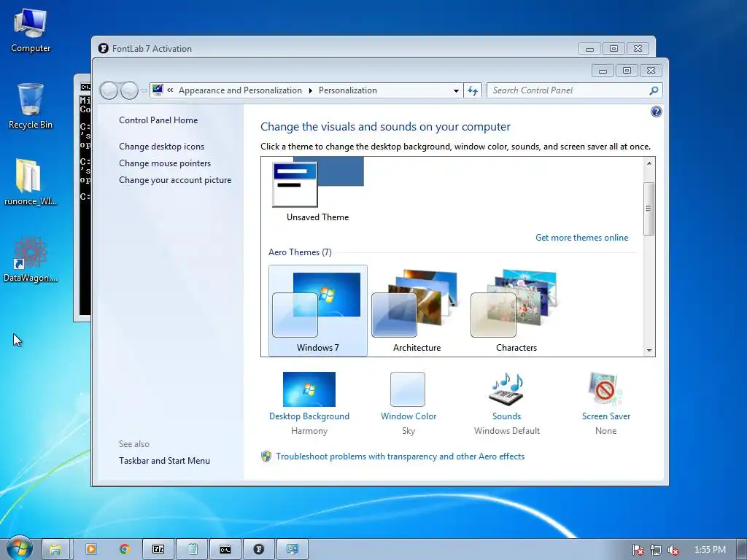Screen dimensions: 747x560
Task: Open the Desktop Background settings icon
Action: tap(309, 389)
